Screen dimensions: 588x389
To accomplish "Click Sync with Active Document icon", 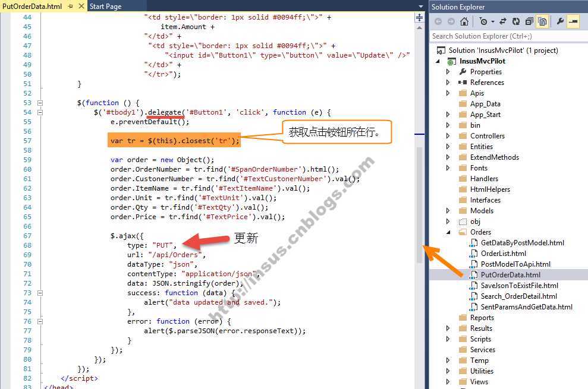I will pyautogui.click(x=503, y=22).
